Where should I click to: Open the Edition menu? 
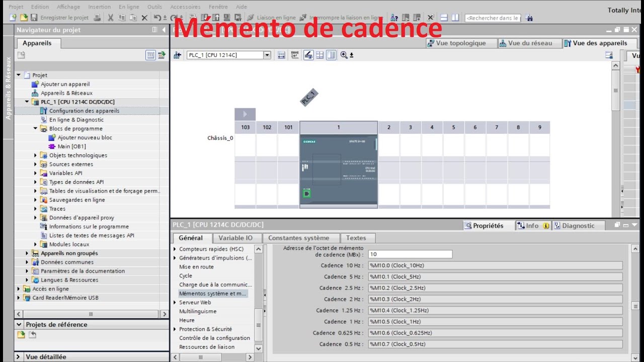pyautogui.click(x=40, y=7)
